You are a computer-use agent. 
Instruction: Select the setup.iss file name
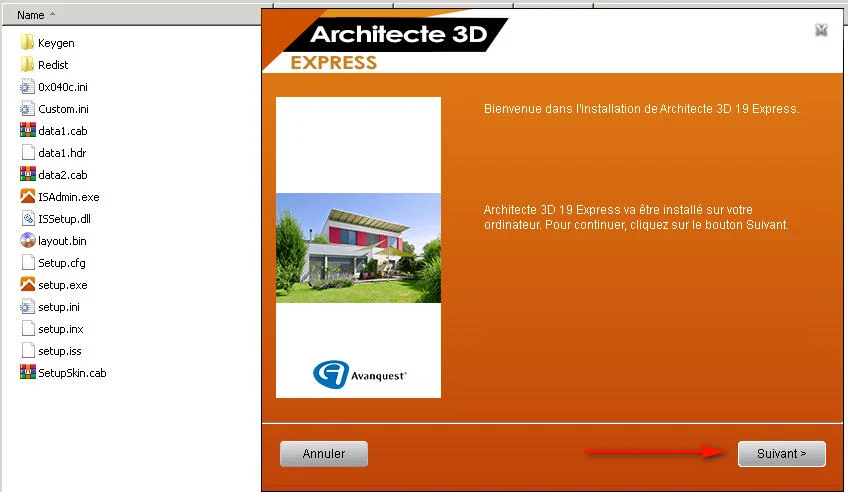click(59, 351)
